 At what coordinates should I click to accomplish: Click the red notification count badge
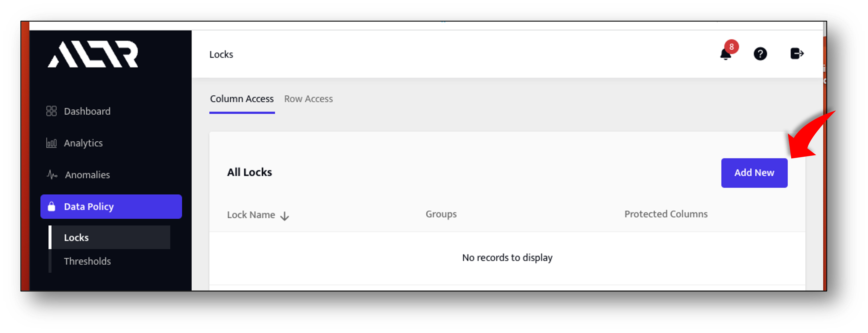click(731, 47)
